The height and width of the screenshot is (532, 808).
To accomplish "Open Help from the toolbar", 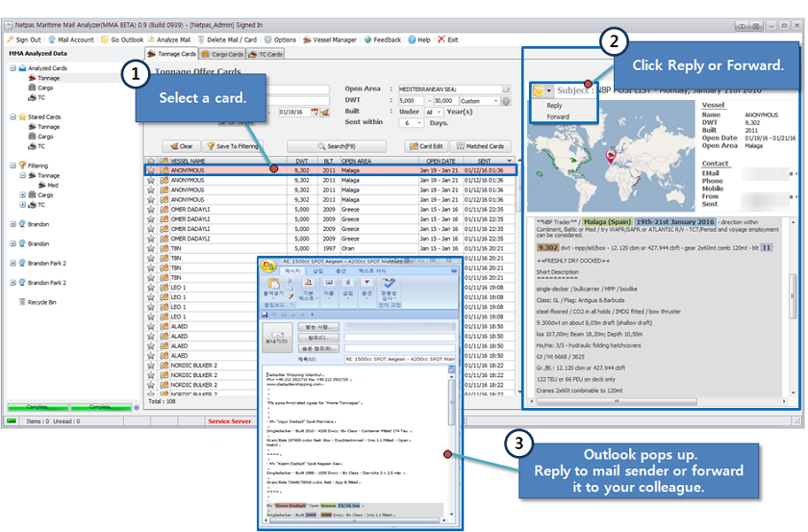I will coord(419,39).
